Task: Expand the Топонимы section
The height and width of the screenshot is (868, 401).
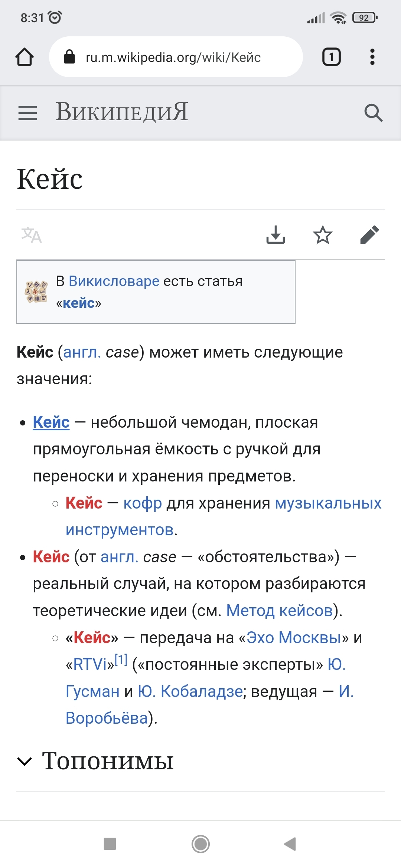Action: point(108,761)
